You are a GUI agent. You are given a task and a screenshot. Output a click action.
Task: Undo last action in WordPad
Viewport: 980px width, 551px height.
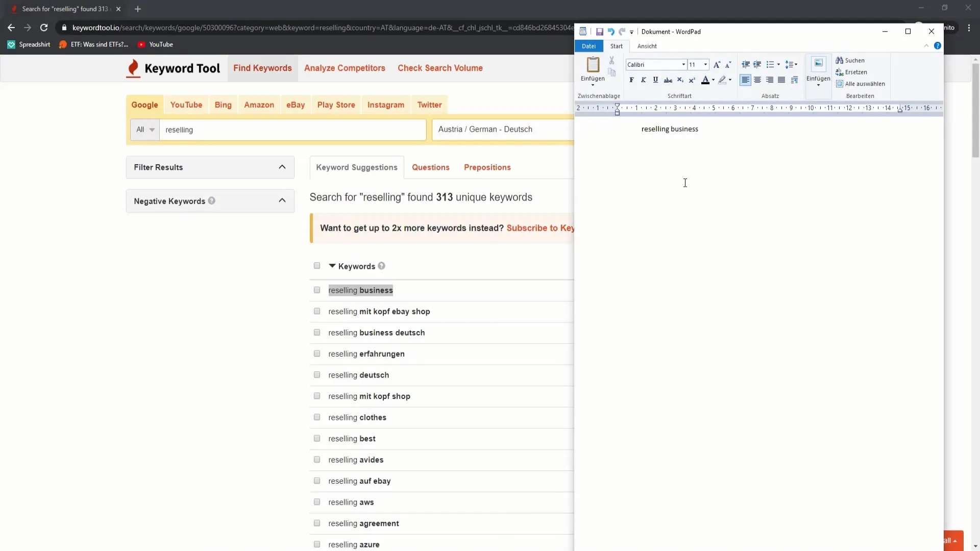[x=610, y=32]
